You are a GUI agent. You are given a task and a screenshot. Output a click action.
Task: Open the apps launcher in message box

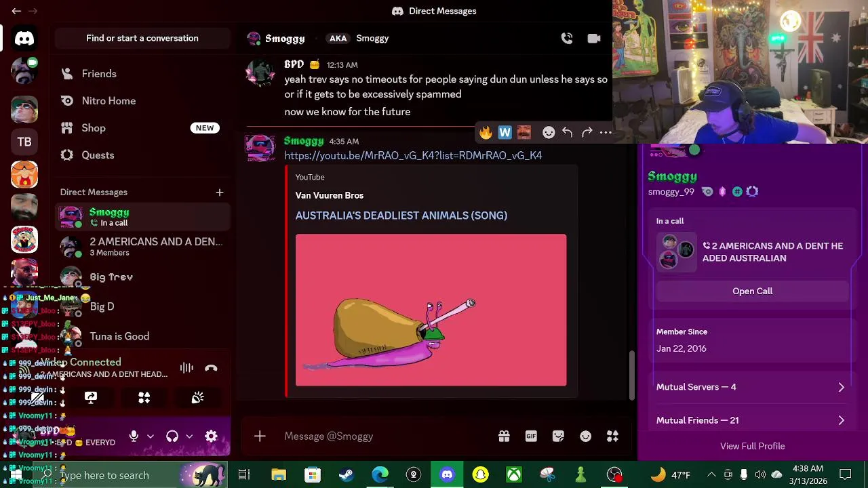coord(612,436)
